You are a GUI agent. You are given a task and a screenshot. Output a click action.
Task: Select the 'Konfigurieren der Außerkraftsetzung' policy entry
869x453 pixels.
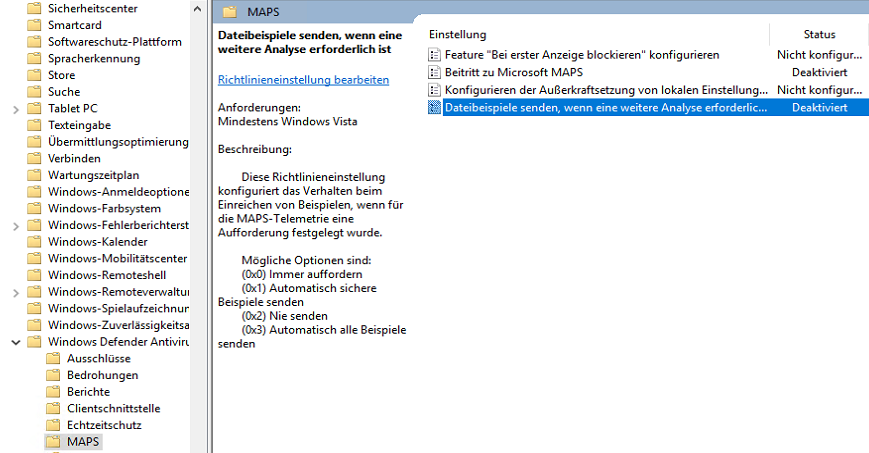[x=606, y=90]
